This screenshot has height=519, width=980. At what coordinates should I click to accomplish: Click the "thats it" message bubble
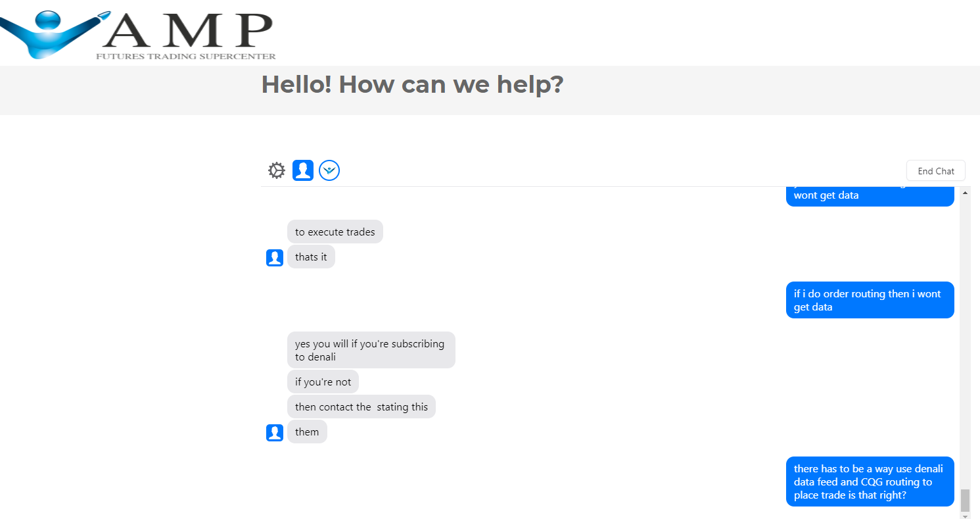[311, 257]
